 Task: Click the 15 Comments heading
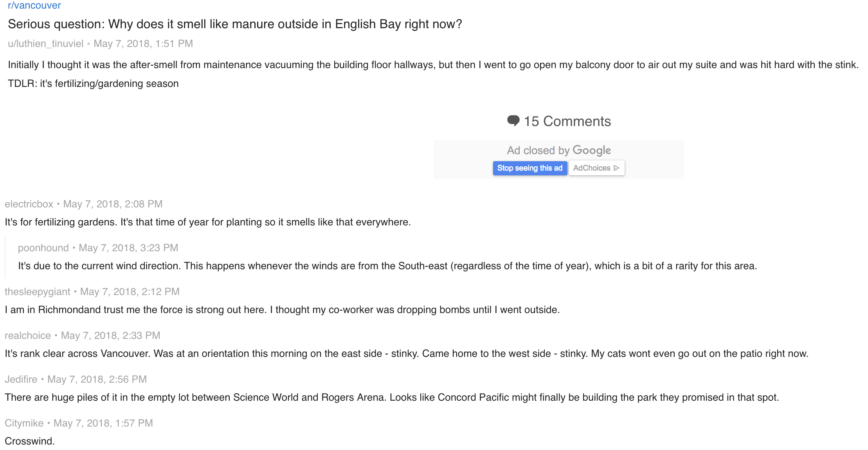click(x=567, y=121)
